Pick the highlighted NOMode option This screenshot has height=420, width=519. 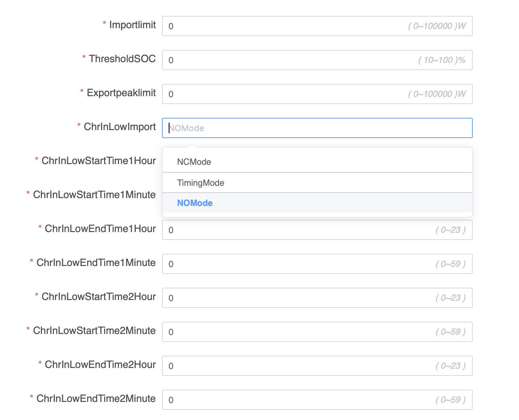195,203
